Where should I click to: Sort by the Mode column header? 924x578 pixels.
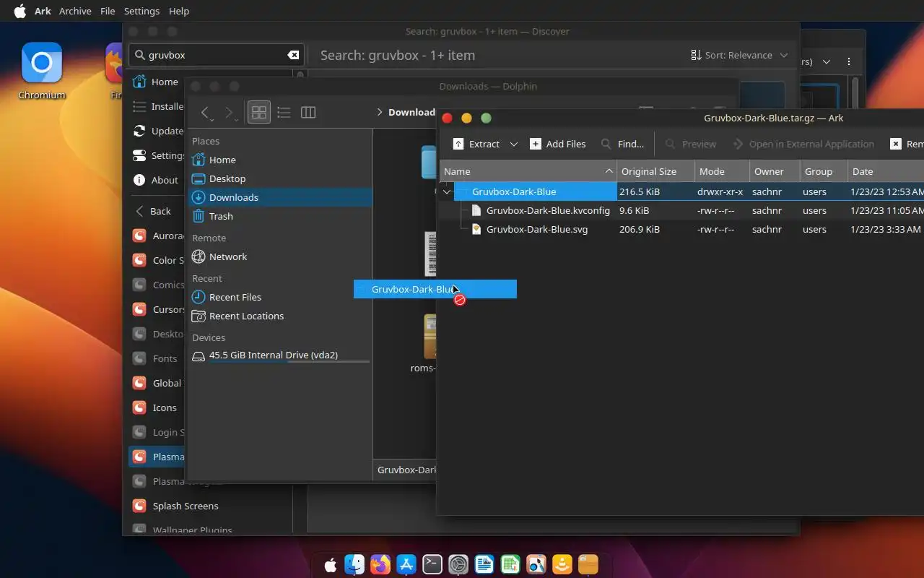pos(722,171)
